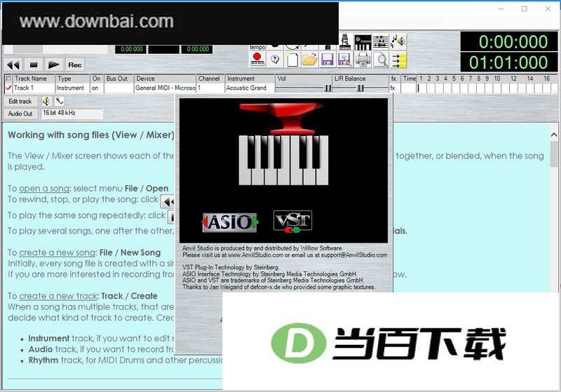561x392 pixels.
Task: Open a song file with the folder icon
Action: pyautogui.click(x=310, y=60)
